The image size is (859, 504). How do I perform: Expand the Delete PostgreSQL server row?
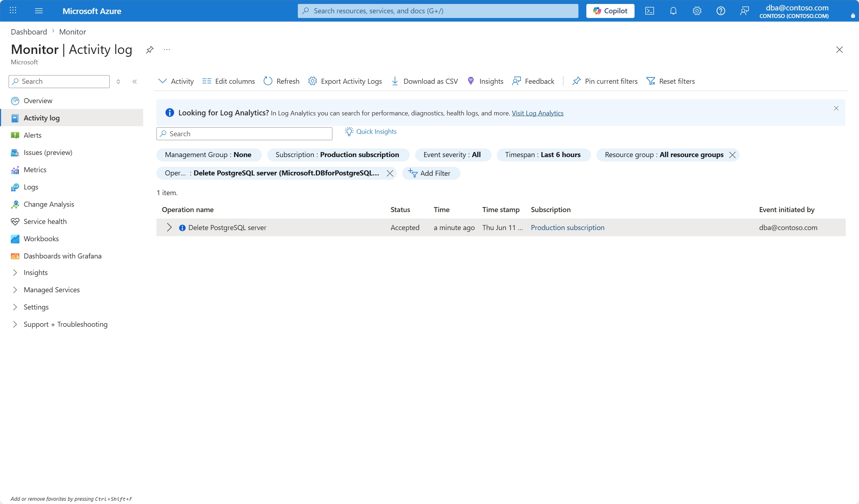169,228
